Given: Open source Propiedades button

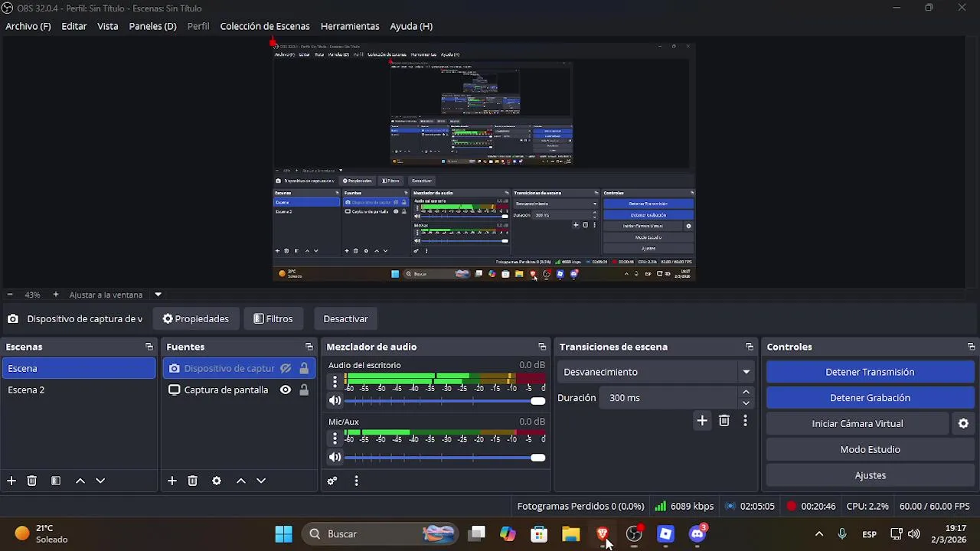Looking at the screenshot, I should 196,319.
